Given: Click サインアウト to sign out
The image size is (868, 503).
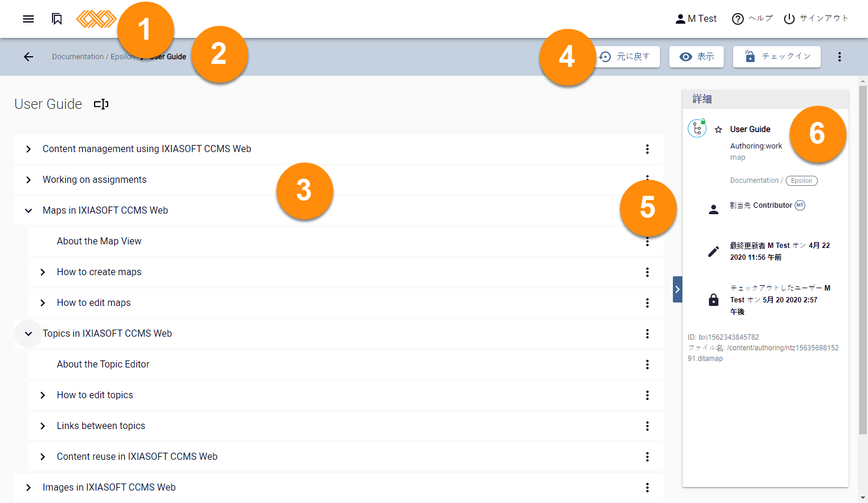Looking at the screenshot, I should [x=816, y=19].
